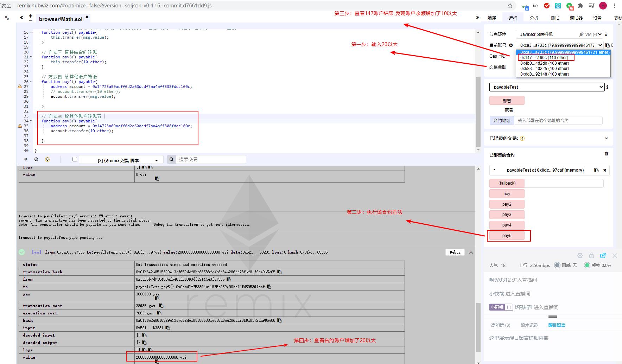Switch to the 调试器 tab
The image size is (622, 364).
[576, 18]
